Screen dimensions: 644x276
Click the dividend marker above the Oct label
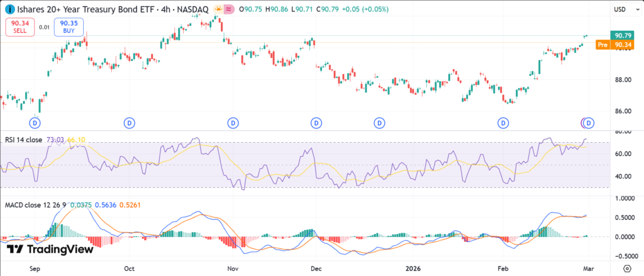coord(130,123)
